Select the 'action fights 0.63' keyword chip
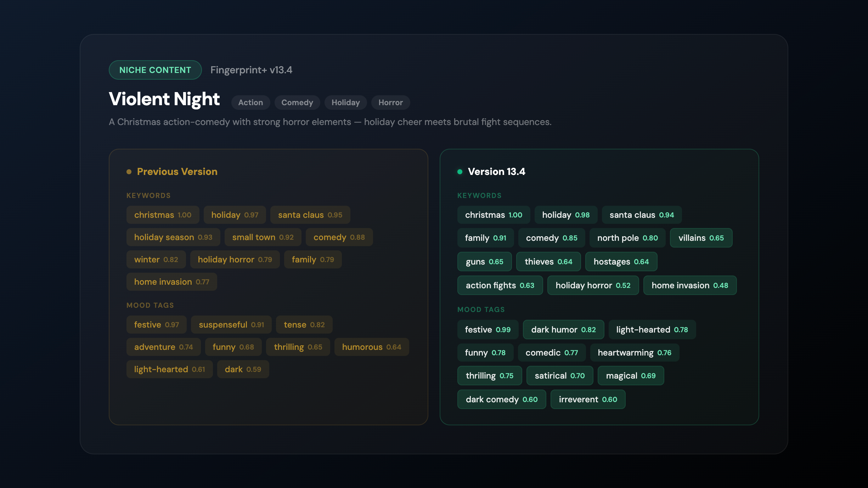Screen dimensions: 868x488 (500, 285)
